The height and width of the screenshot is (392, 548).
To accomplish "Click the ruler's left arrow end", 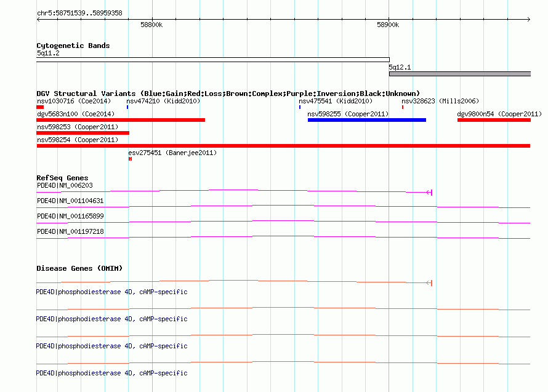I will 38,19.
